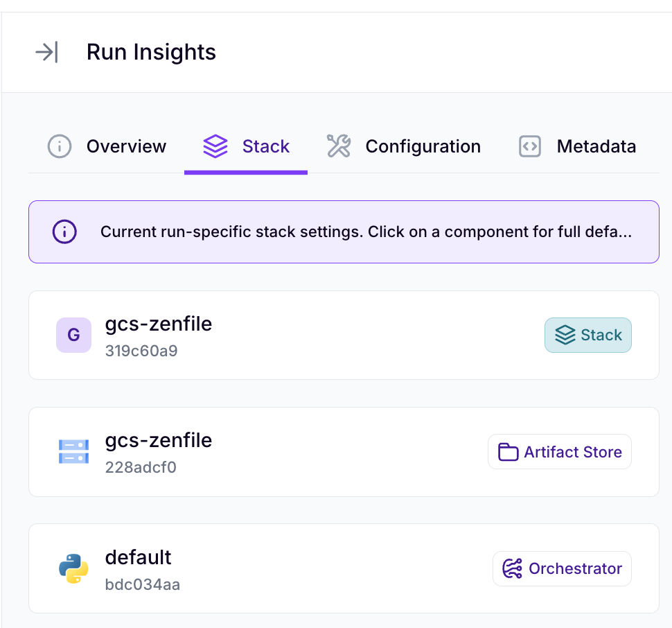
Task: Click the Python logo icon
Action: click(x=73, y=568)
